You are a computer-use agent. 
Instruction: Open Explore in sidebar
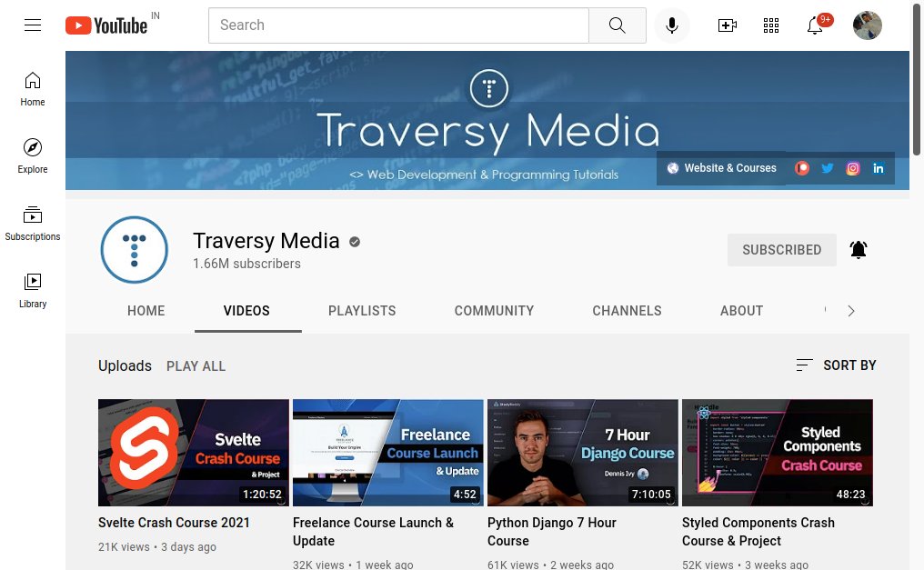pos(33,156)
